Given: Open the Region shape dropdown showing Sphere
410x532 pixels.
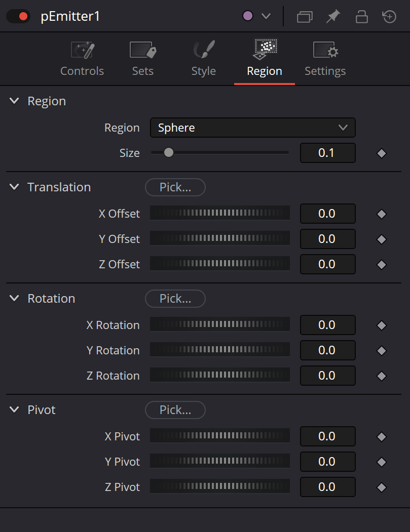Looking at the screenshot, I should (253, 128).
